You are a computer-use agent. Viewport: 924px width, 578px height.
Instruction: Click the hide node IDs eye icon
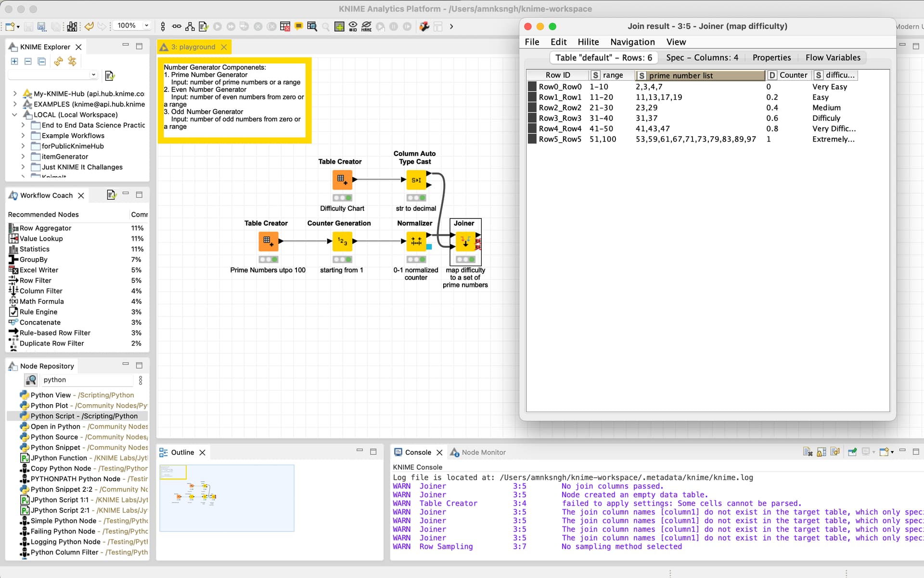pos(353,26)
